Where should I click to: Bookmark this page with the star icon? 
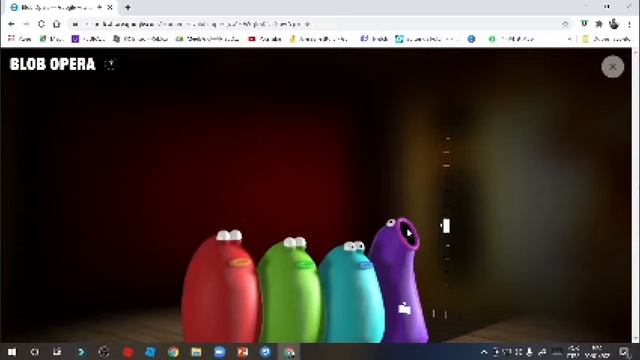click(565, 24)
